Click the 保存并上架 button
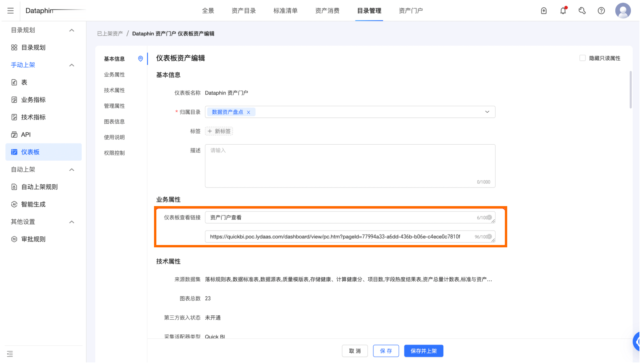641x364 pixels. [x=424, y=351]
